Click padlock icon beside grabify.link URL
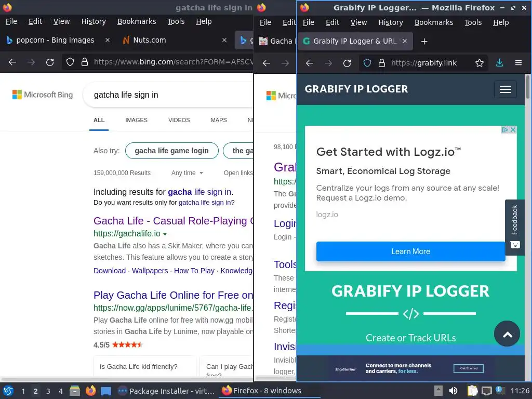The image size is (532, 399). pyautogui.click(x=382, y=63)
